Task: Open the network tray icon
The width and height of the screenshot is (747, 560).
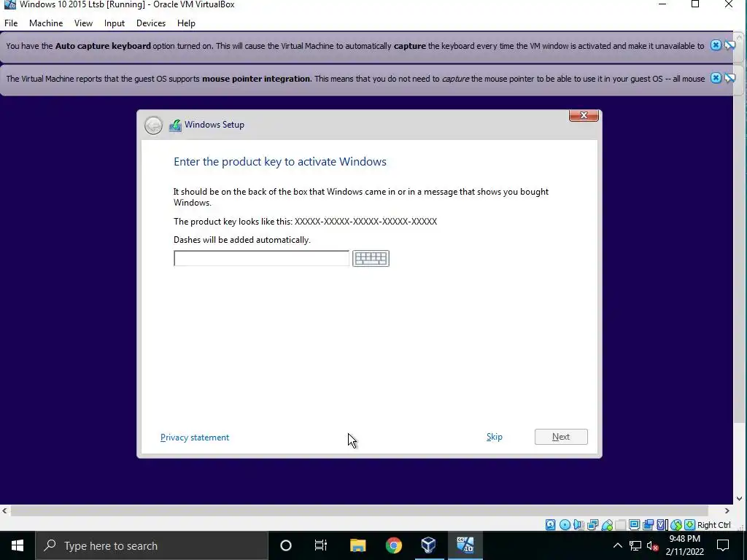Action: pos(635,545)
